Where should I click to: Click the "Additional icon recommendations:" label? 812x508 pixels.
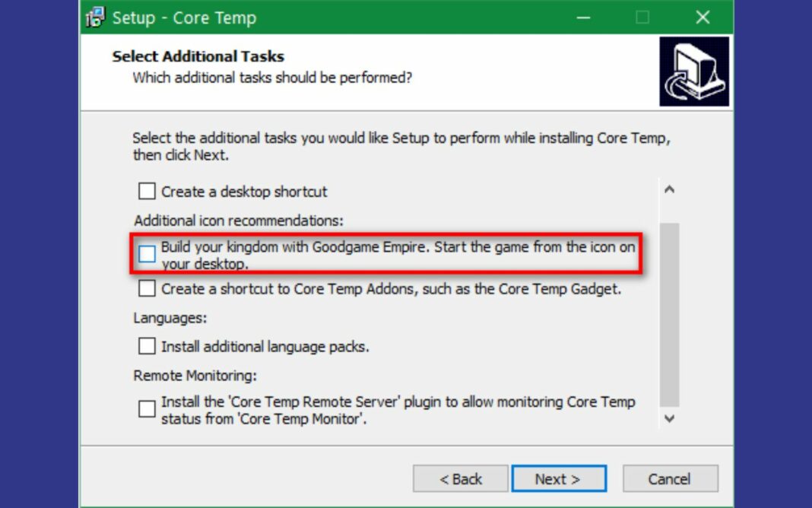pos(239,221)
